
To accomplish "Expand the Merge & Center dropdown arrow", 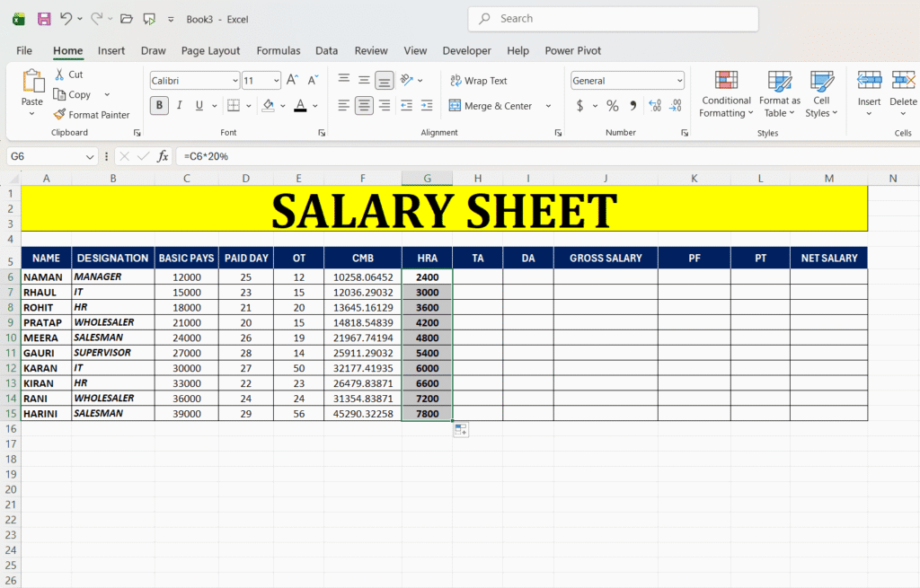I will 548,106.
